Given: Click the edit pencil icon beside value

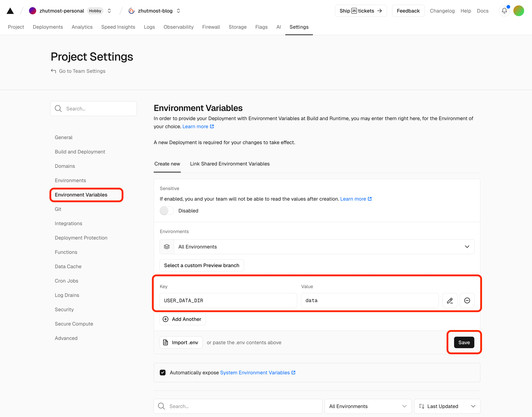Looking at the screenshot, I should 450,300.
